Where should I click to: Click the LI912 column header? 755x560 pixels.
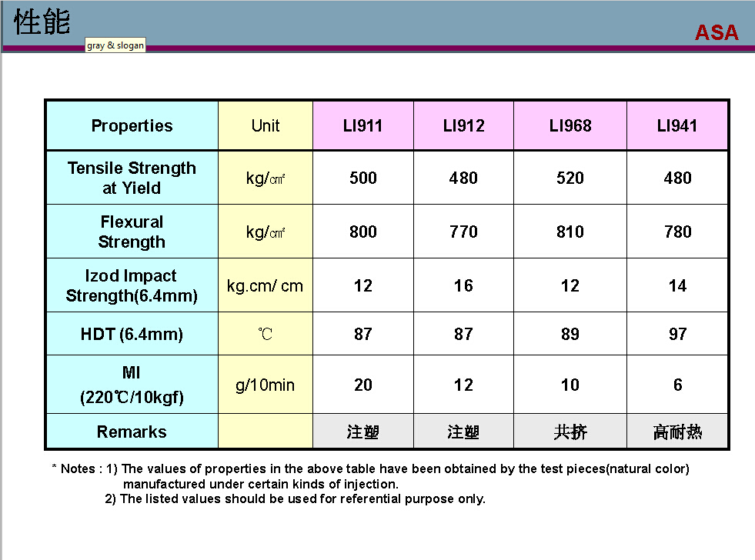point(463,125)
